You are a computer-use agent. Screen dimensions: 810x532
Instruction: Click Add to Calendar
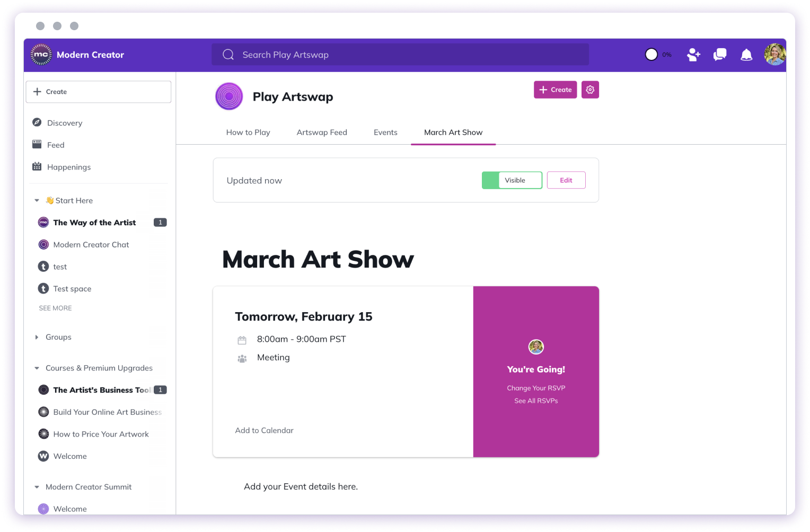pyautogui.click(x=264, y=430)
